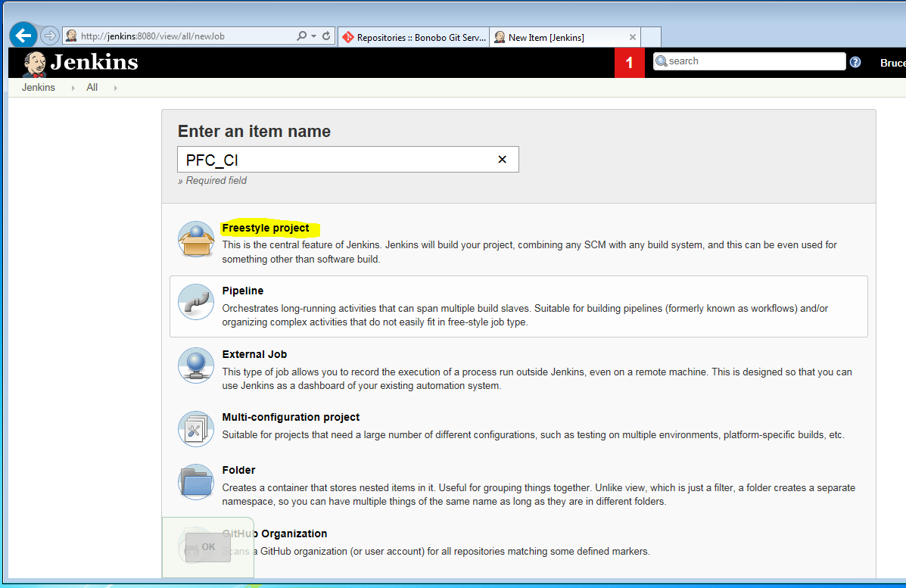Open the red notification badge showing 1
This screenshot has width=906, height=588.
629,62
